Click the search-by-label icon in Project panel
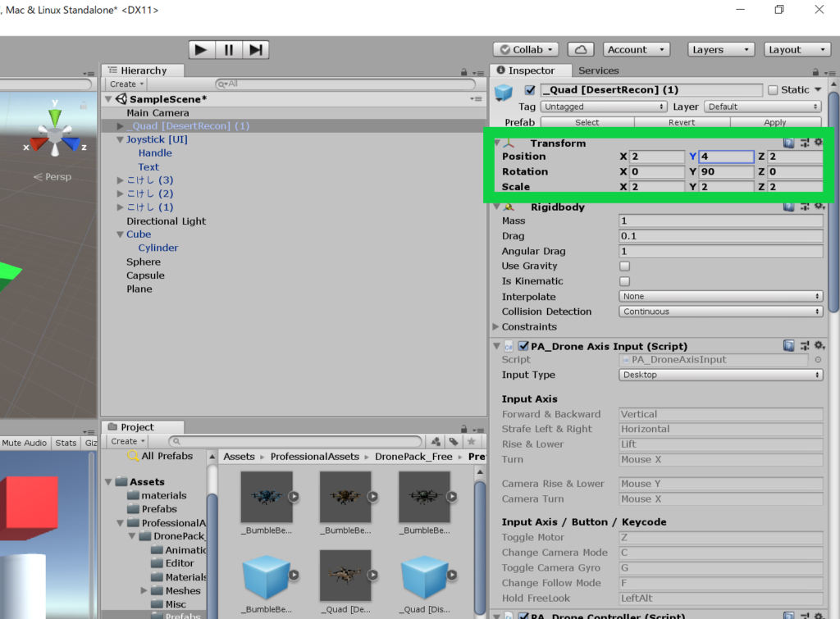This screenshot has width=840, height=619. click(x=453, y=442)
